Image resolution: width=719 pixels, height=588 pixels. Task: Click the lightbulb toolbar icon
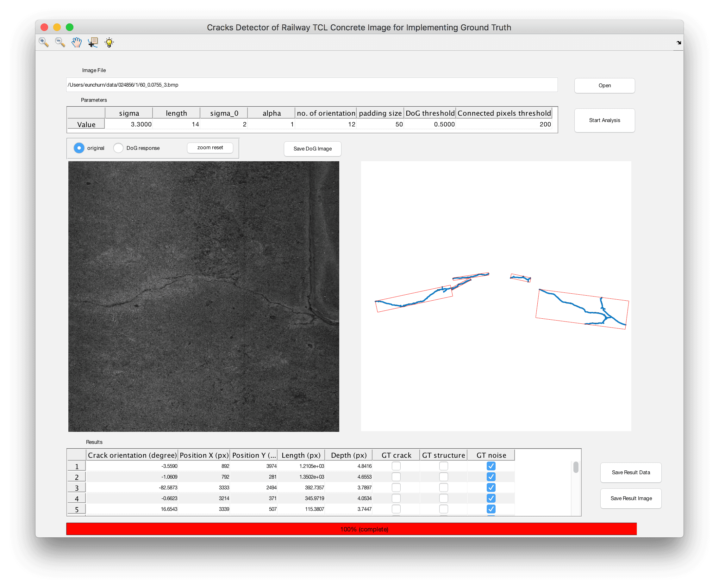pos(109,42)
